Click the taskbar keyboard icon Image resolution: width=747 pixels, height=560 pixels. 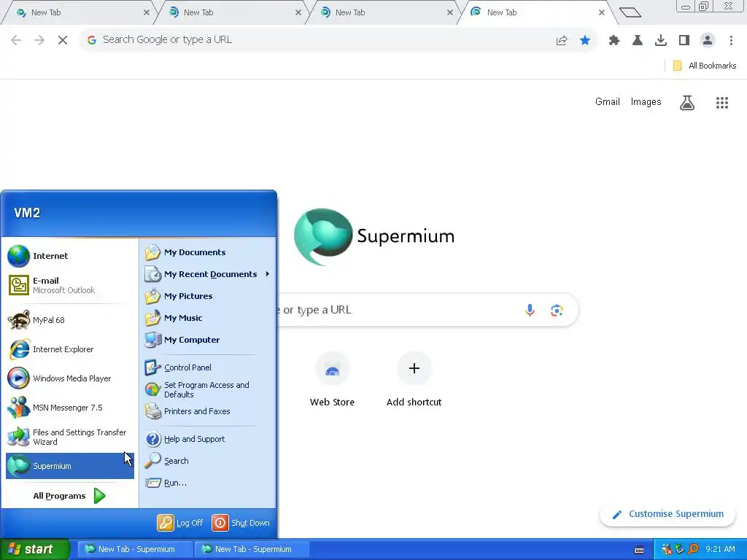[639, 550]
